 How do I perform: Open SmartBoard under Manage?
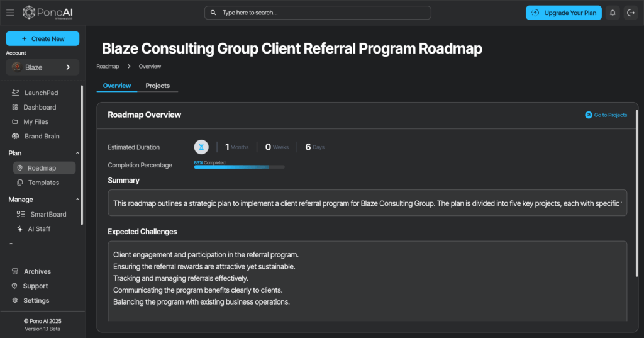(48, 214)
